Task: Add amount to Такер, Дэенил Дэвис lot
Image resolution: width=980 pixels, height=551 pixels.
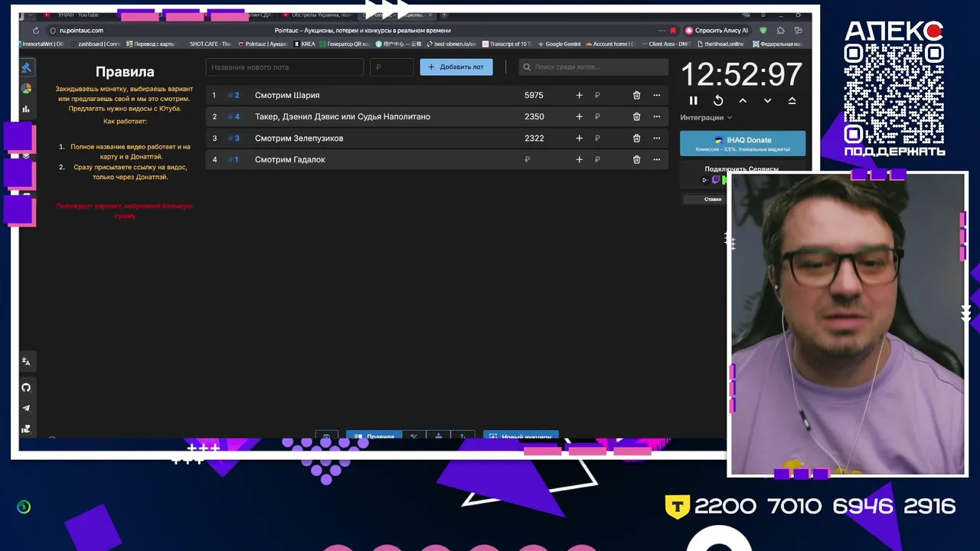Action: 579,116
